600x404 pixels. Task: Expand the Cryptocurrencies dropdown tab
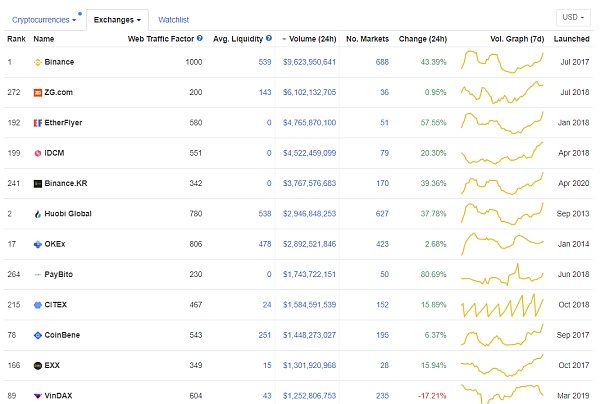[x=43, y=19]
